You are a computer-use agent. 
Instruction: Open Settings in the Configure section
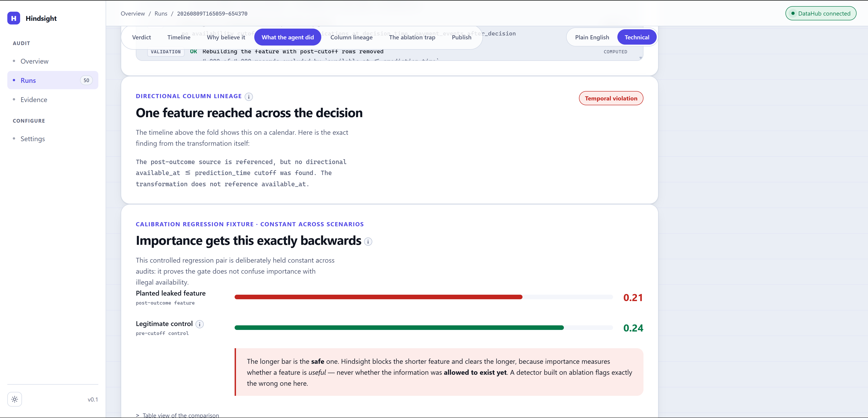pyautogui.click(x=33, y=139)
